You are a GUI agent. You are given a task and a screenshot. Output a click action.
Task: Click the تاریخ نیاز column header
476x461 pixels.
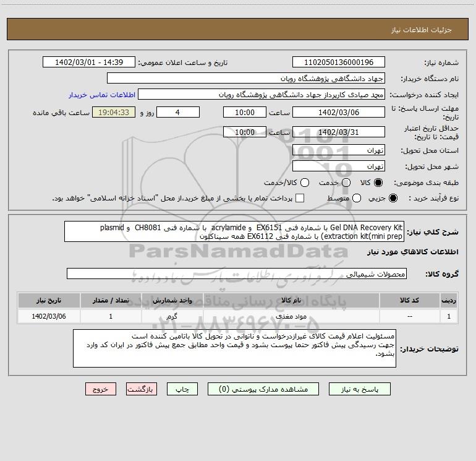tap(49, 300)
